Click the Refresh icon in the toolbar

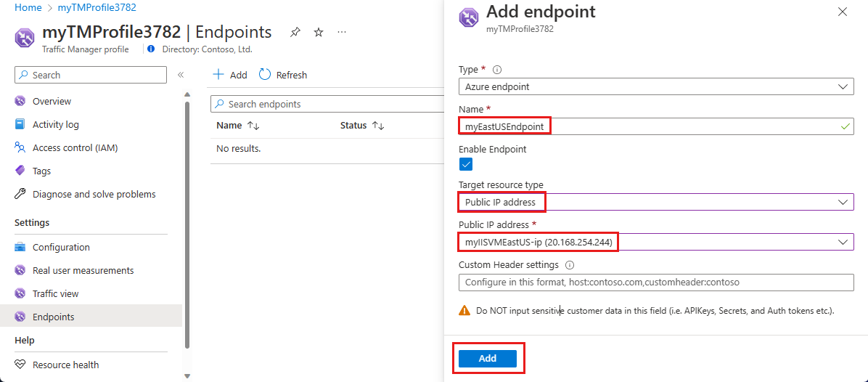[x=265, y=75]
